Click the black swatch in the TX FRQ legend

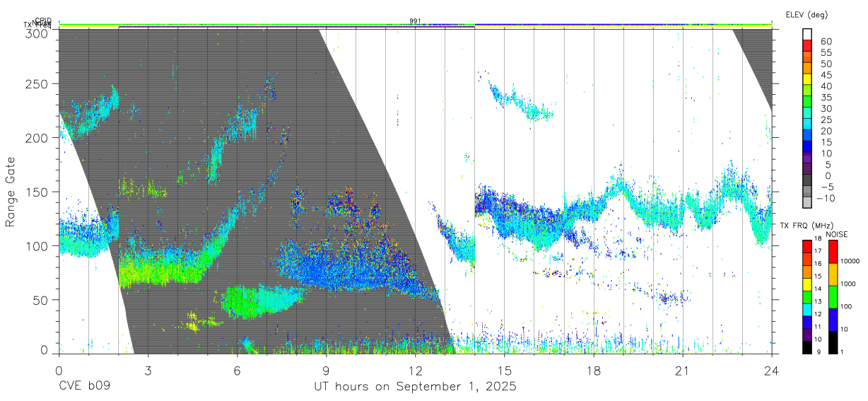807,347
